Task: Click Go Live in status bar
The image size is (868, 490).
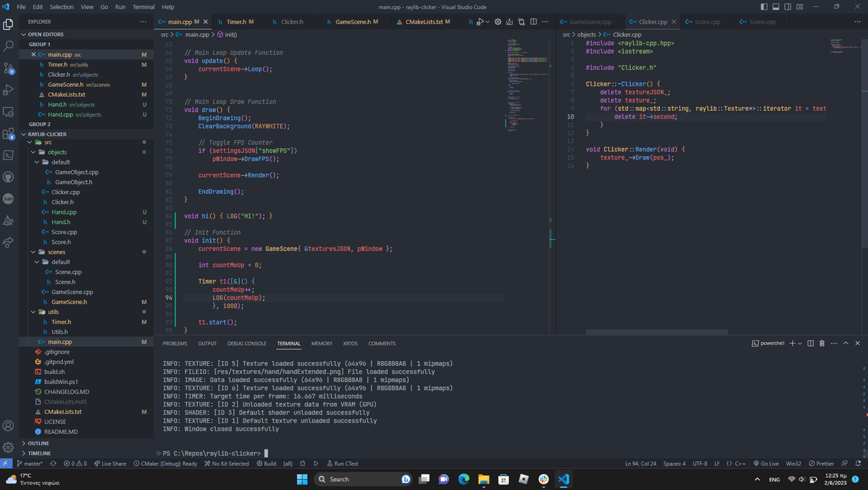Action: point(766,464)
